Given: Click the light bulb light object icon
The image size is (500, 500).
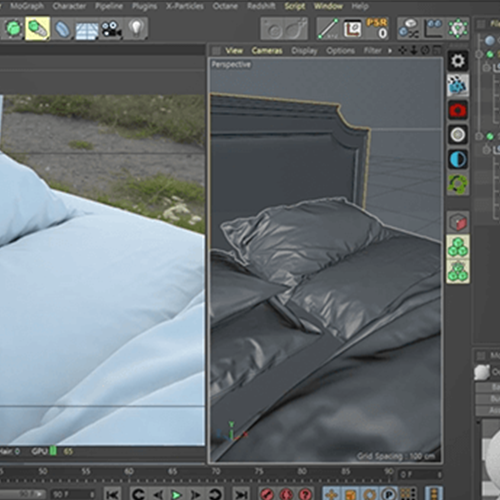Looking at the screenshot, I should pos(136,29).
